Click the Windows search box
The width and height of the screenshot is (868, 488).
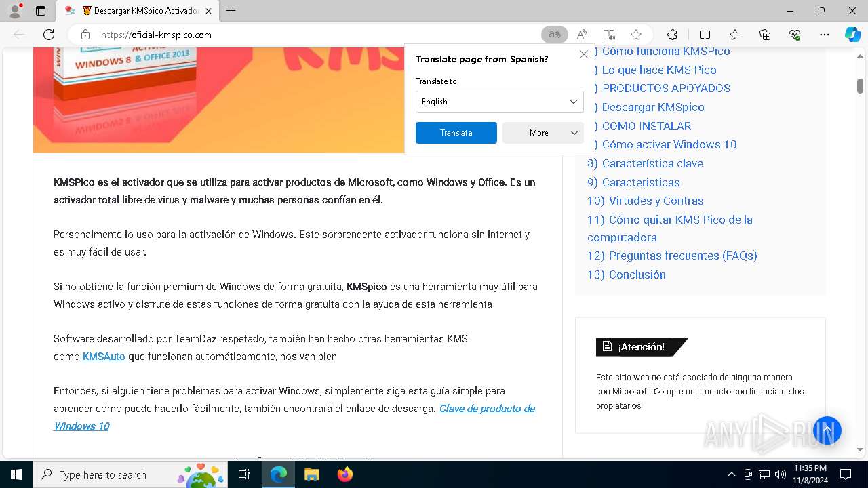click(x=131, y=474)
